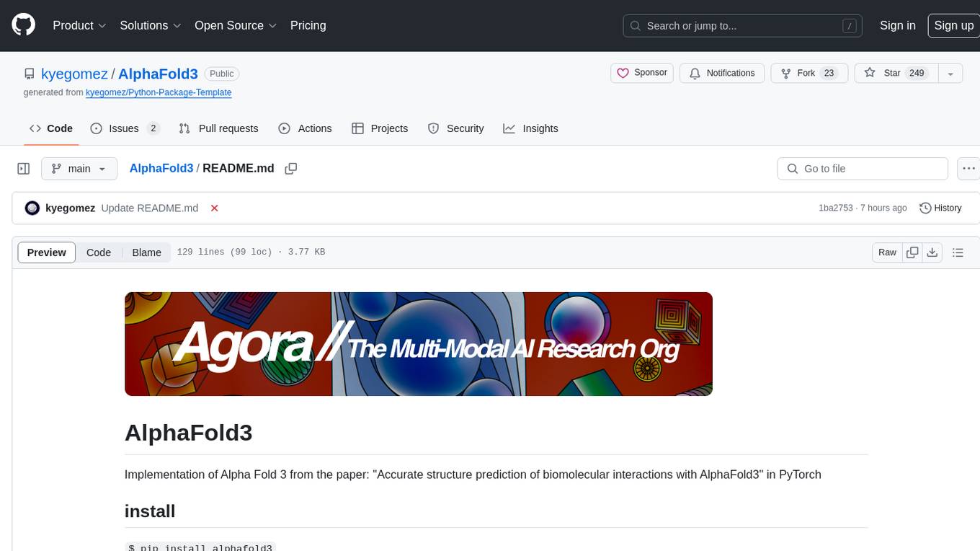Open commit hash 1ba2753
This screenshot has width=980, height=551.
[836, 208]
